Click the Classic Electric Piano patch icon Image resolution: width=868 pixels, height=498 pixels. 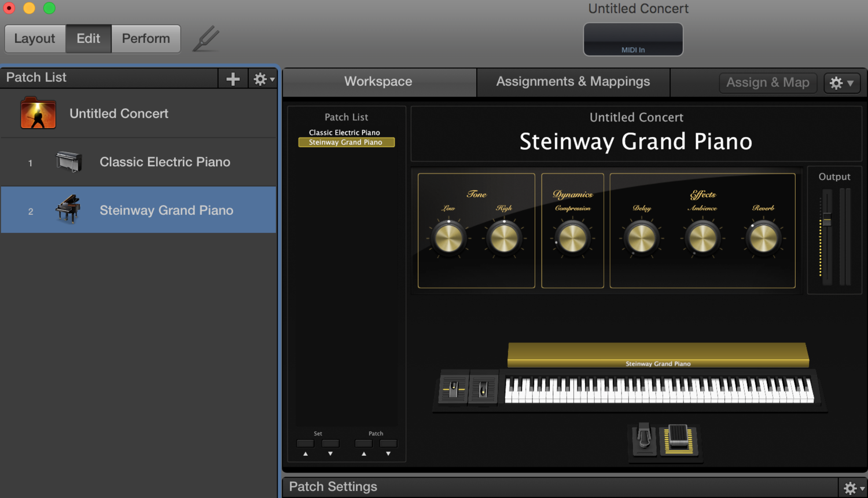coord(69,162)
